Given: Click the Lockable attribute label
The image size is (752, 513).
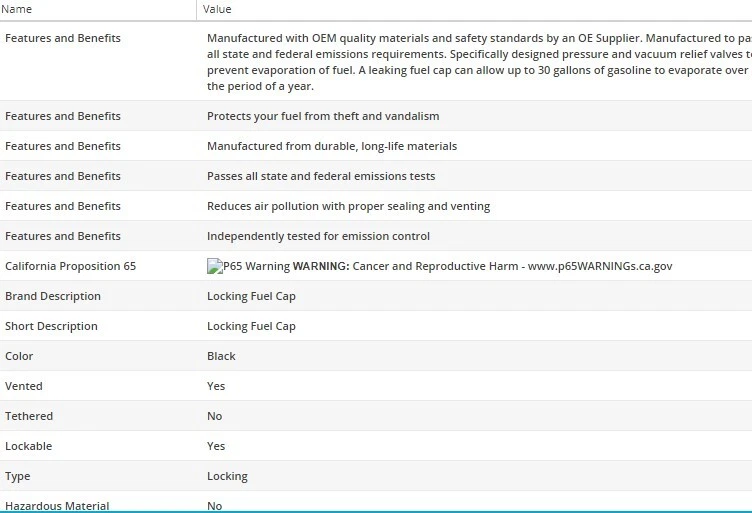Looking at the screenshot, I should pyautogui.click(x=28, y=446).
